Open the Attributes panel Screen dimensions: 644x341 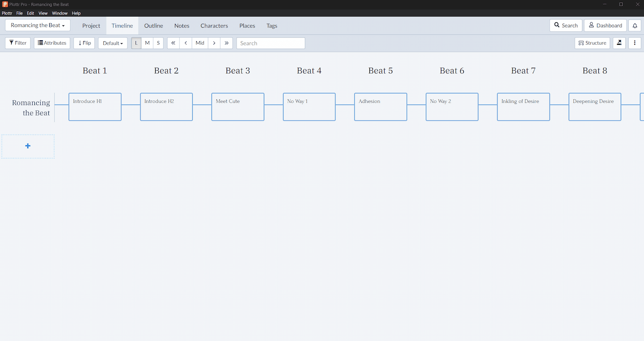(52, 43)
